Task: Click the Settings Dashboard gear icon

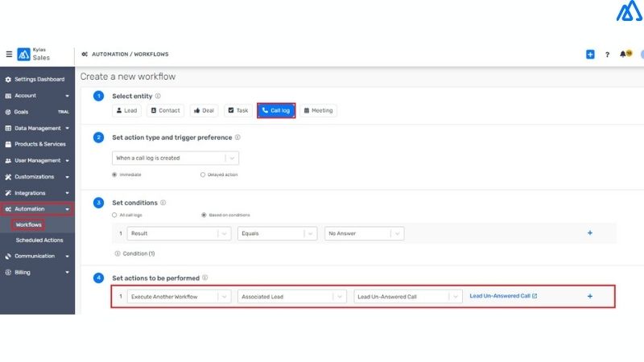Action: (x=8, y=79)
